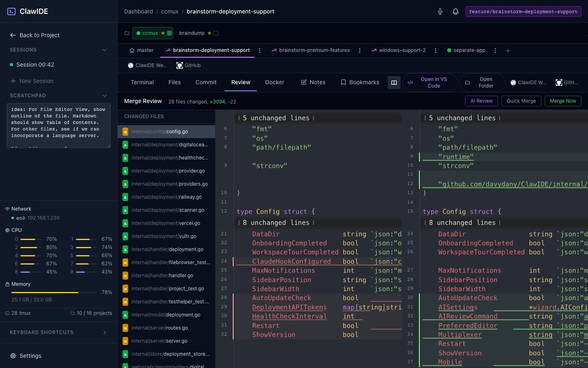Click feature/brainstorm-deployment-support branch badge
Image resolution: width=588 pixels, height=368 pixels.
point(523,11)
